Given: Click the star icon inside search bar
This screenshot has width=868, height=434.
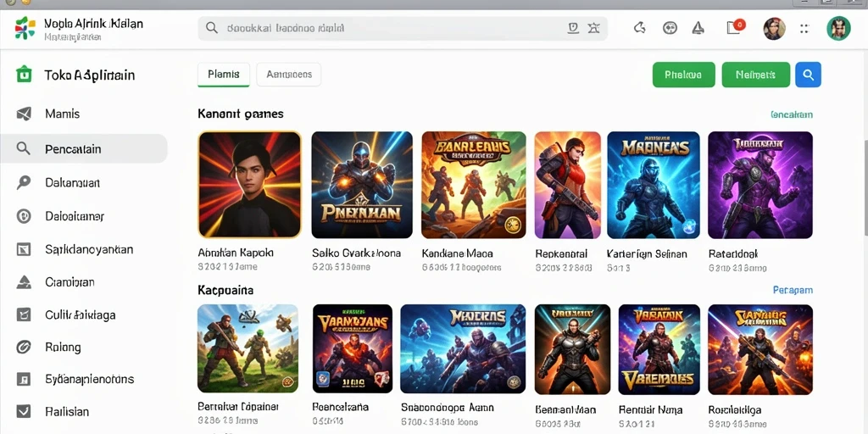Looking at the screenshot, I should 593,28.
